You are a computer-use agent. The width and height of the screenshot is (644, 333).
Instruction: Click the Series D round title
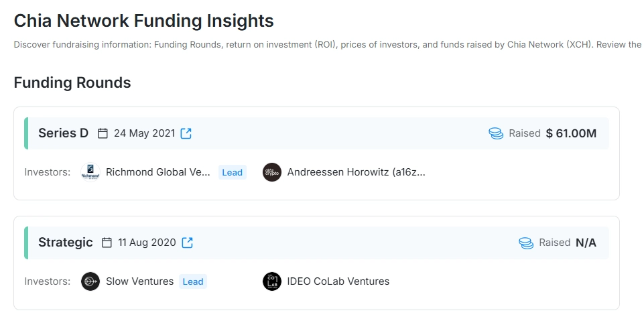click(x=63, y=133)
